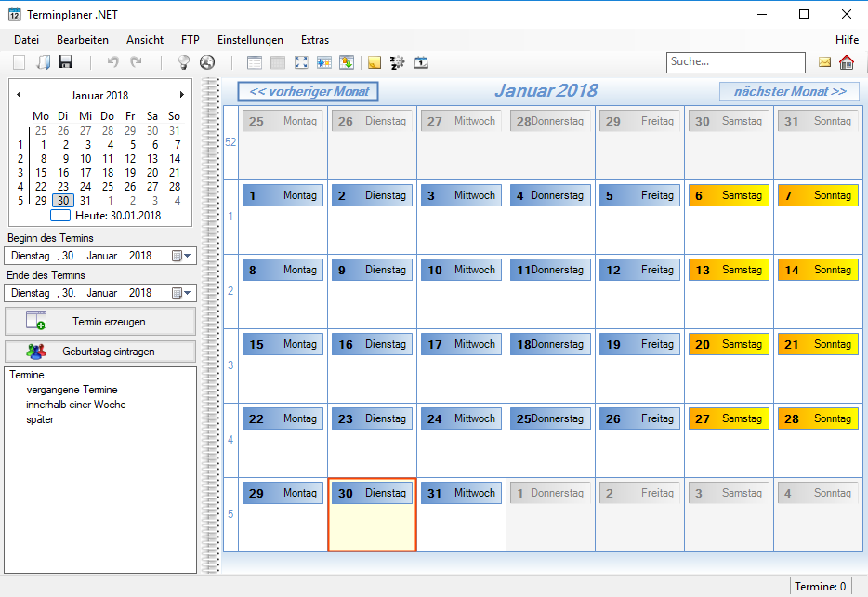Image resolution: width=868 pixels, height=597 pixels.
Task: Click week number 52 in main calendar
Action: 230,142
